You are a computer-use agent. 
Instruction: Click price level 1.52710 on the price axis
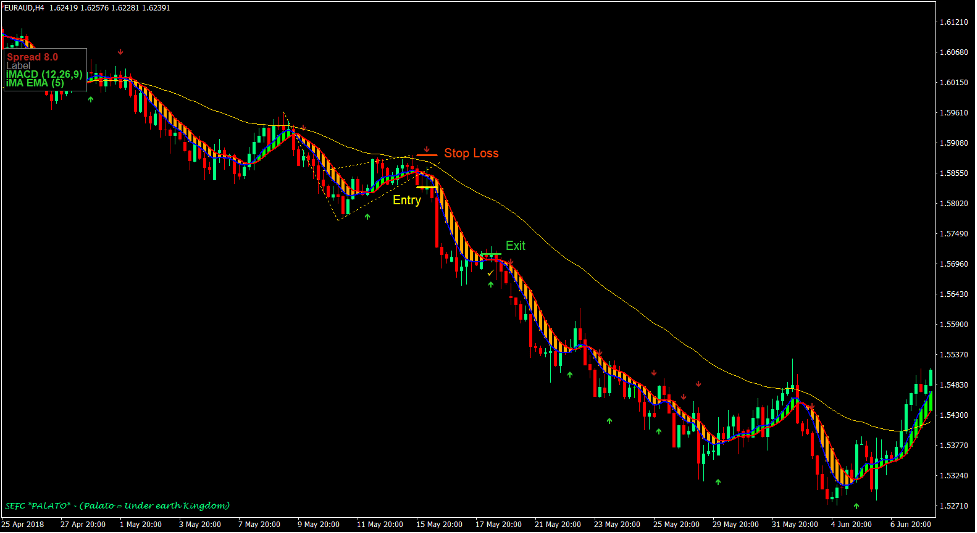pos(953,506)
